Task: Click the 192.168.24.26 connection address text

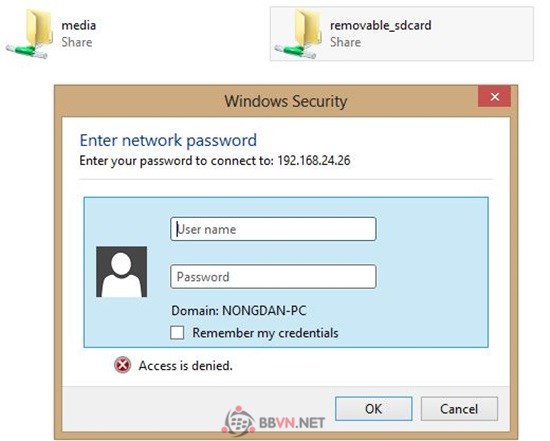Action: (314, 160)
